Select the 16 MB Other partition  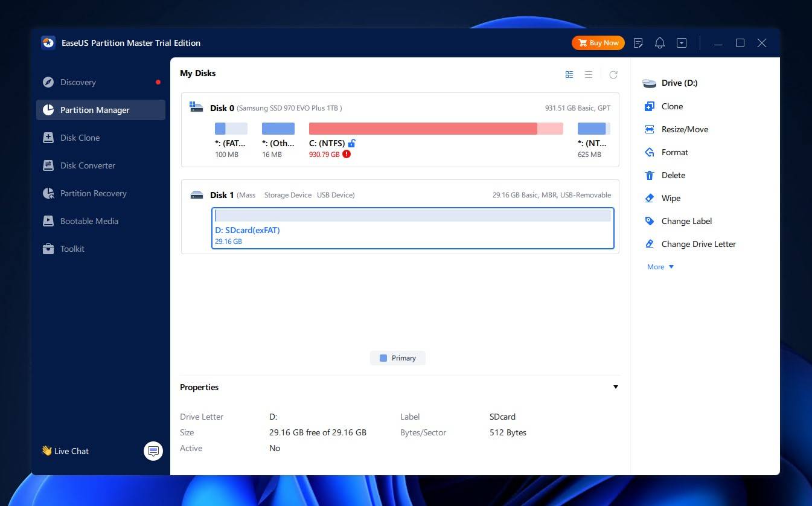(278, 140)
